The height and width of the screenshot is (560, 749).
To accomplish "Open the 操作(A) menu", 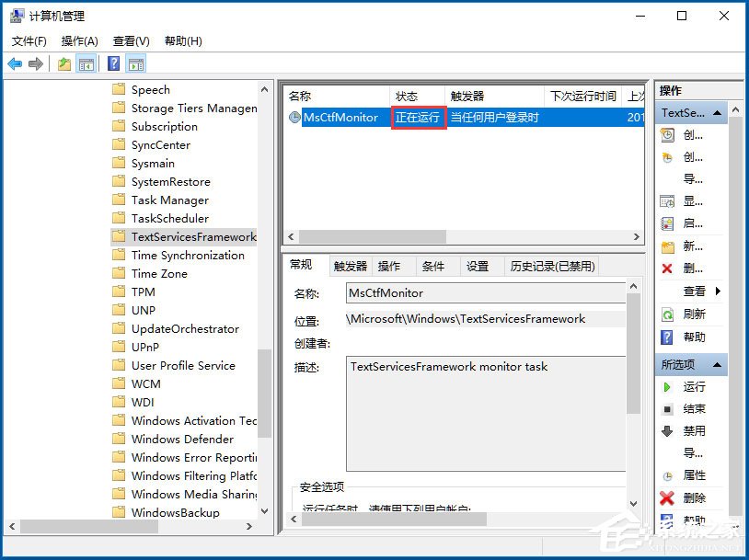I will coord(79,40).
